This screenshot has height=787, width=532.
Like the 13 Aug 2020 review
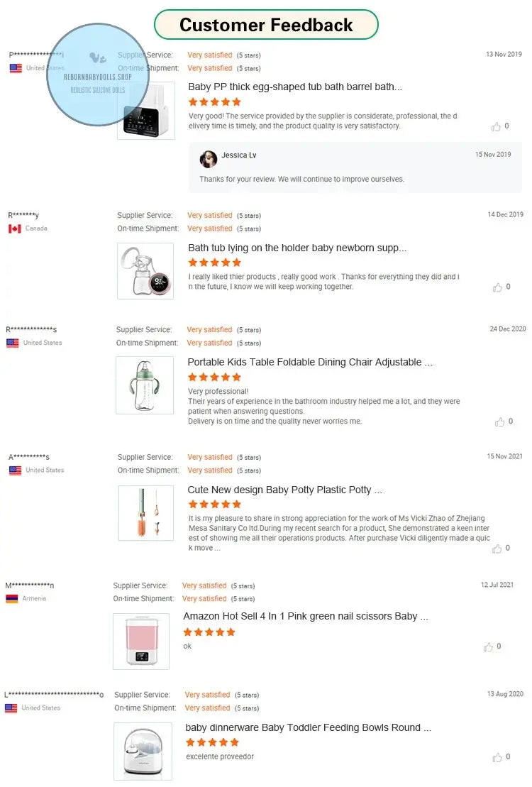(x=497, y=757)
